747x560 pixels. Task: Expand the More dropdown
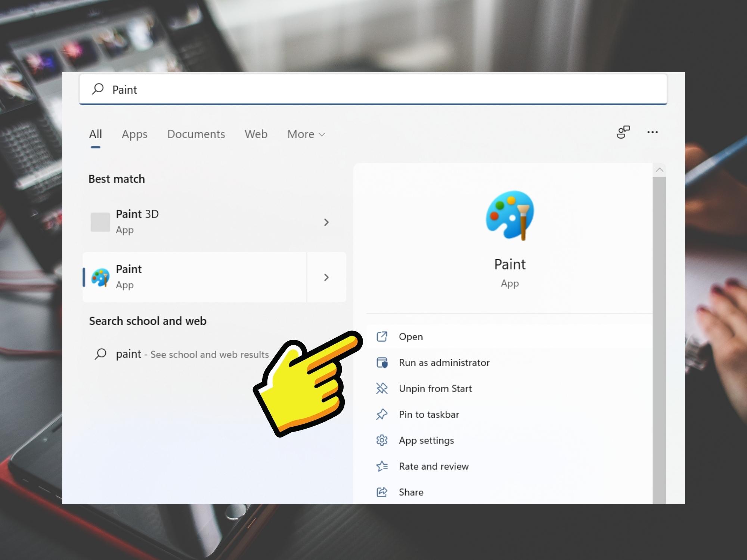coord(306,134)
